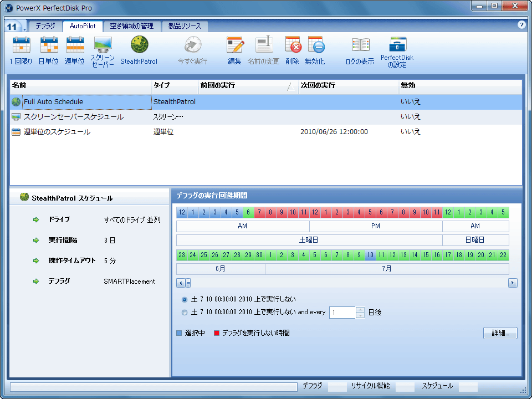
Task: Click the 日後 interval number field
Action: pos(342,313)
